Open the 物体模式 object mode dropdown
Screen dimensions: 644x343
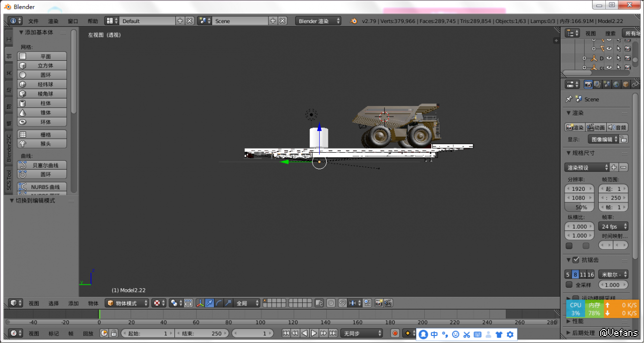tap(127, 303)
